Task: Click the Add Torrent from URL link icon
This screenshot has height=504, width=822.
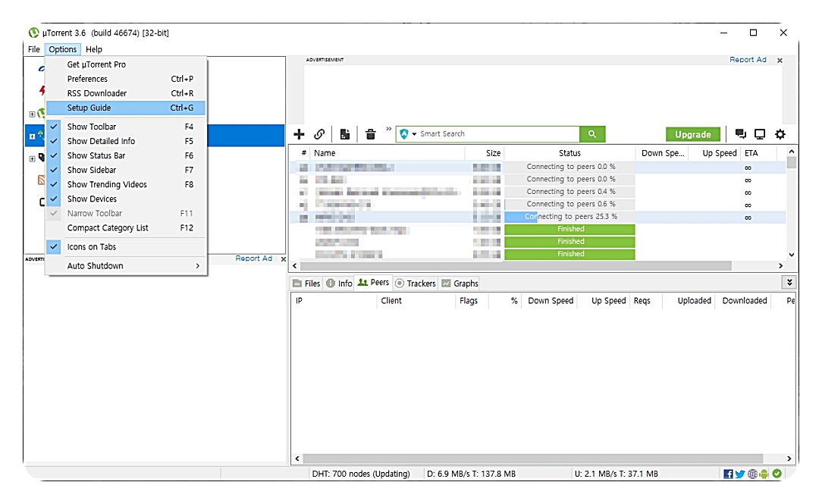Action: [319, 134]
